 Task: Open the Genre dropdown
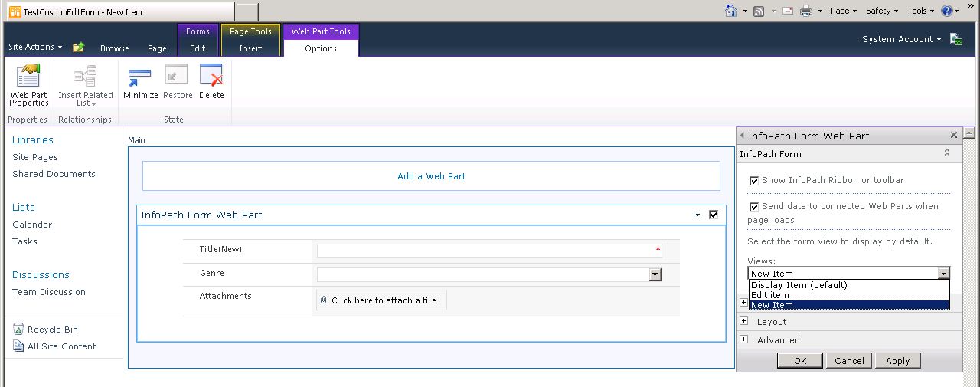[x=655, y=274]
